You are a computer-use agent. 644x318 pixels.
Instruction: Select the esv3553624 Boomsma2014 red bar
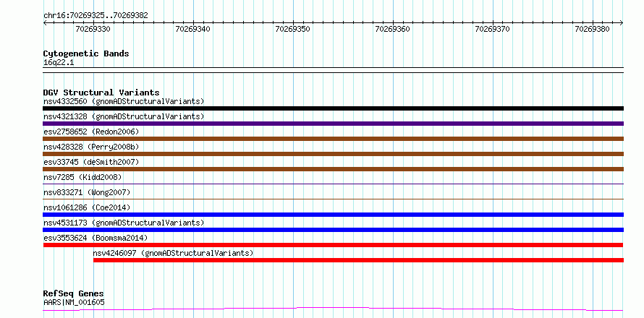(333, 245)
